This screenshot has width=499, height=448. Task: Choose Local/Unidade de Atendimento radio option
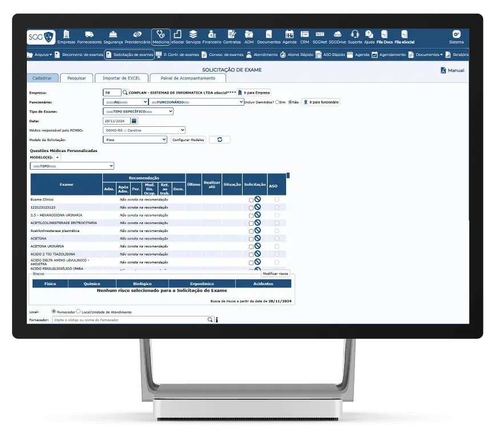pyautogui.click(x=78, y=311)
